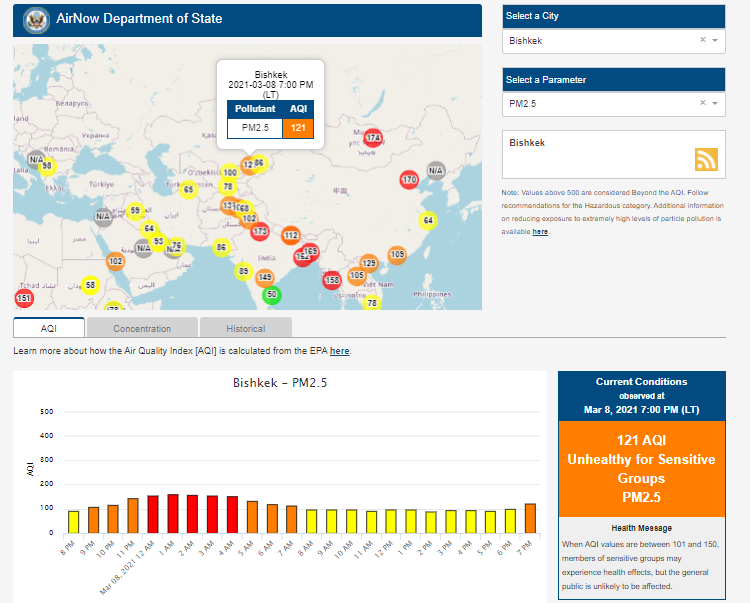
Task: Select the red 170 map marker
Action: click(x=408, y=180)
